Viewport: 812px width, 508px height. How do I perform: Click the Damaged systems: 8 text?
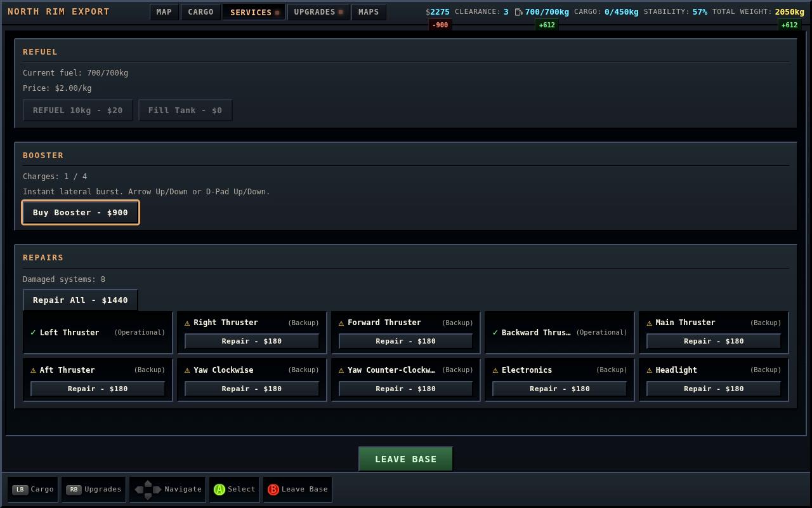pos(64,279)
